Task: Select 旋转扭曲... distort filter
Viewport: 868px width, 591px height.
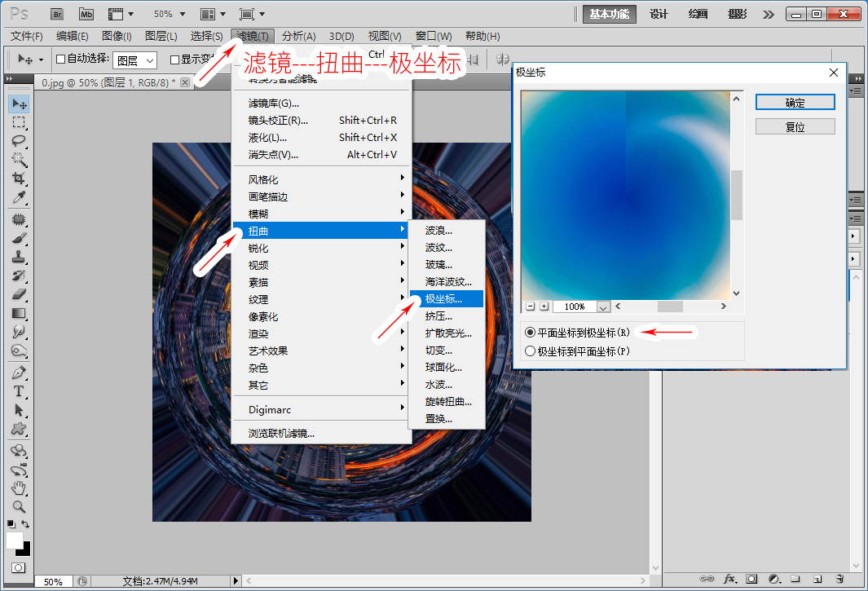Action: click(x=446, y=402)
